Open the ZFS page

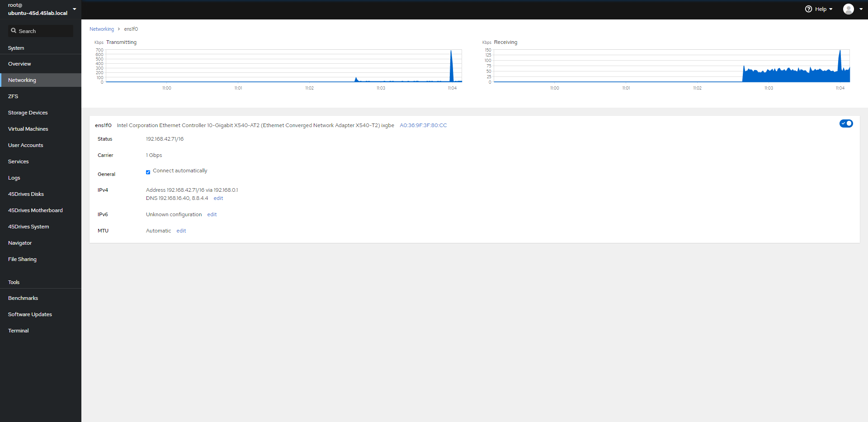click(41, 96)
